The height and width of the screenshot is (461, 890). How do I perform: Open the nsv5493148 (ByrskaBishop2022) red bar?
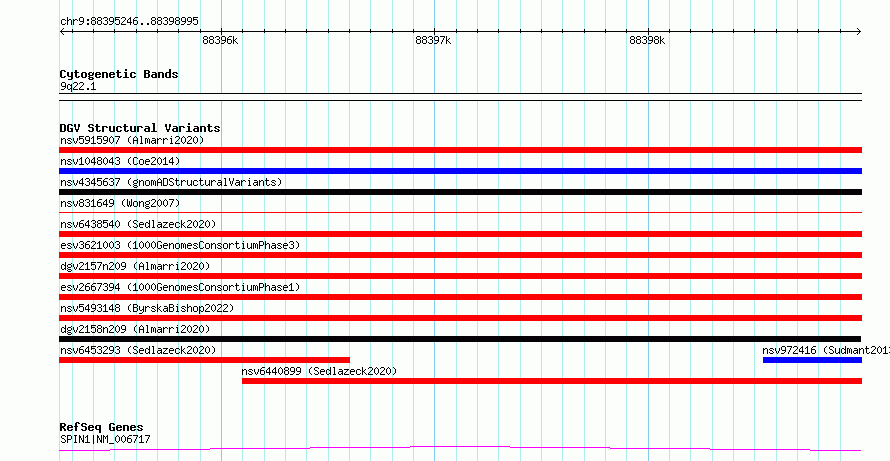point(460,318)
